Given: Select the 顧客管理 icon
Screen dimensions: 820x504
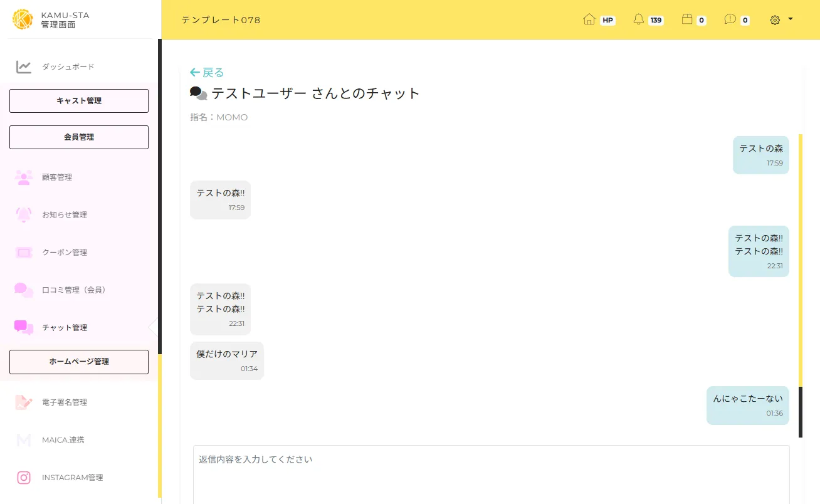Looking at the screenshot, I should (24, 177).
